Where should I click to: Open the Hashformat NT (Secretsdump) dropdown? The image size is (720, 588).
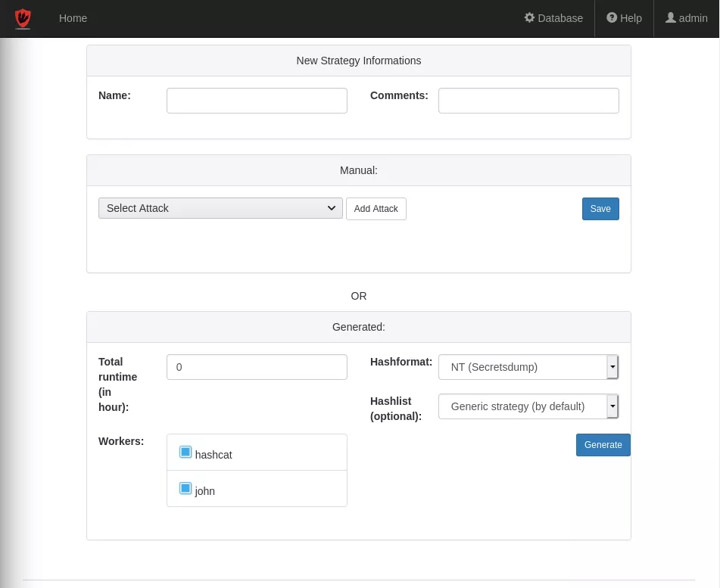[528, 367]
